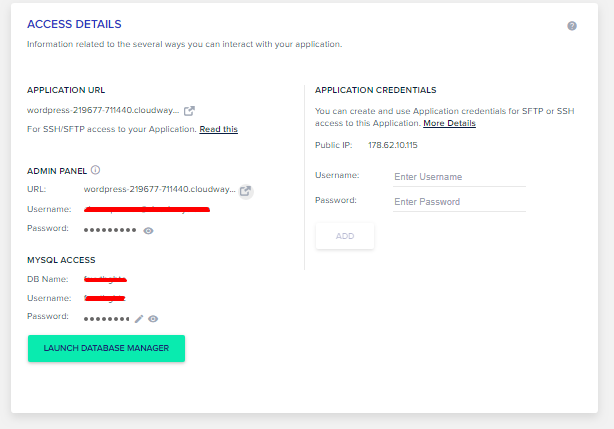Click the ADD credentials button

pyautogui.click(x=345, y=236)
